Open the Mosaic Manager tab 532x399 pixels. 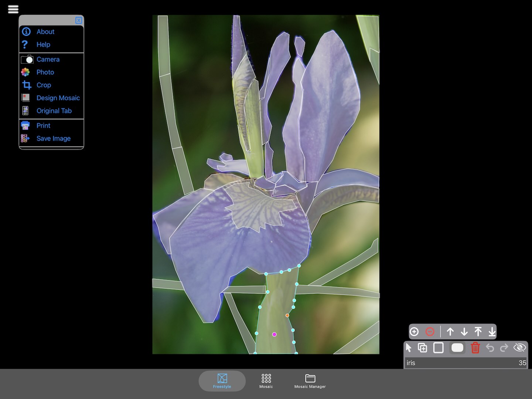[x=310, y=381]
